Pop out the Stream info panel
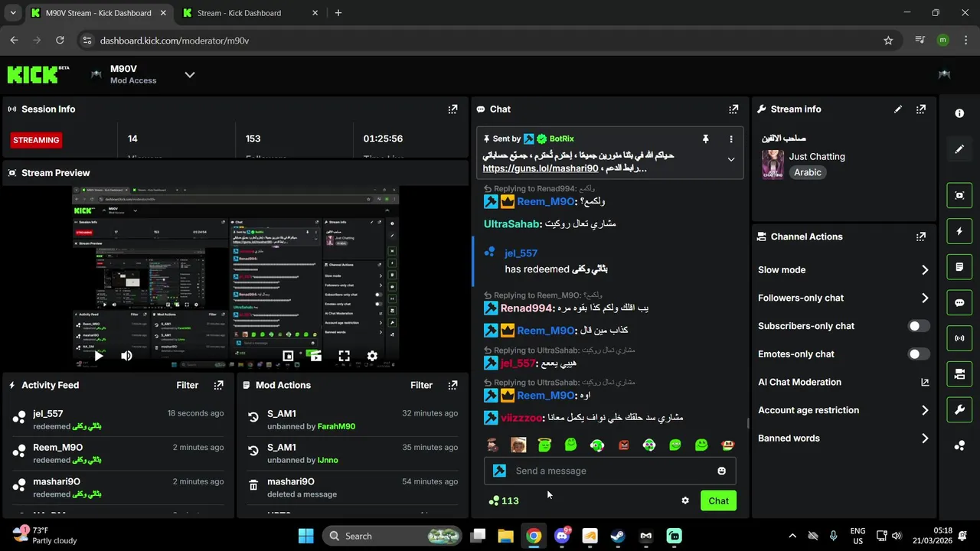 921,109
